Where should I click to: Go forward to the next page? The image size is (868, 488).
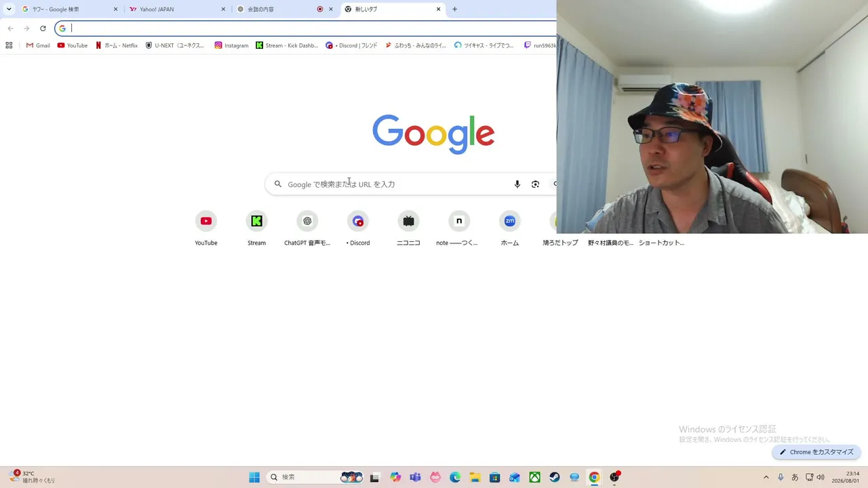(x=26, y=28)
